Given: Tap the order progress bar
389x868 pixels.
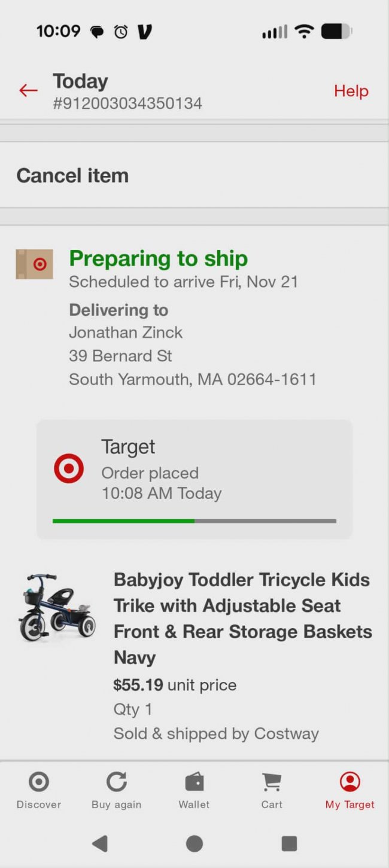Looking at the screenshot, I should pos(194,521).
